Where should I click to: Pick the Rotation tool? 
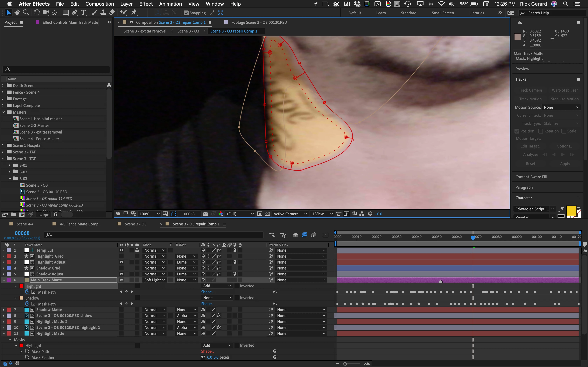click(37, 13)
